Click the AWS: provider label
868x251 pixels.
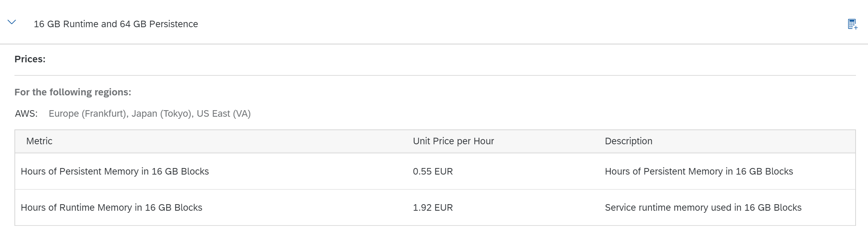coord(26,114)
